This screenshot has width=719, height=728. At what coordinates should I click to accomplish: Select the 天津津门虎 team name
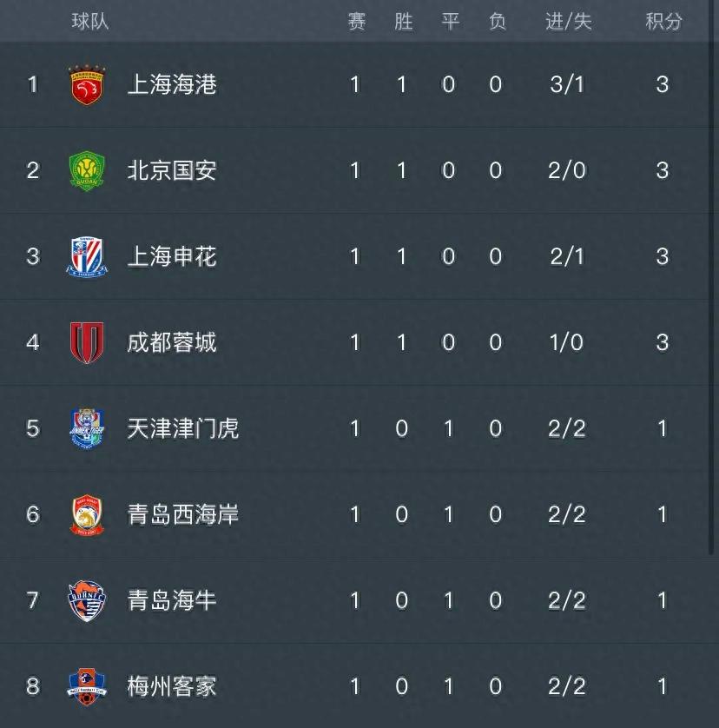[183, 428]
